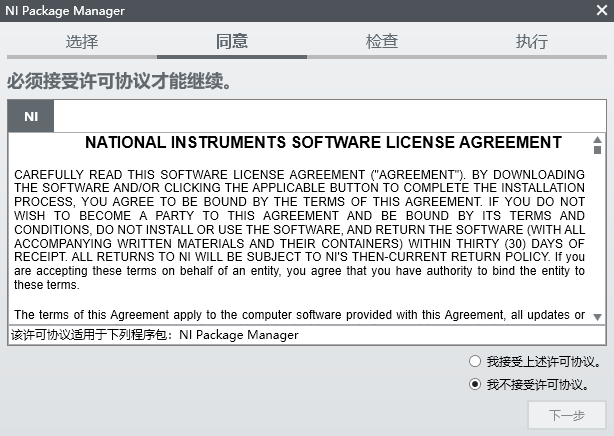Image resolution: width=614 pixels, height=436 pixels.
Task: Click the 必须接受许可协议才能继续 heading
Action: point(119,81)
